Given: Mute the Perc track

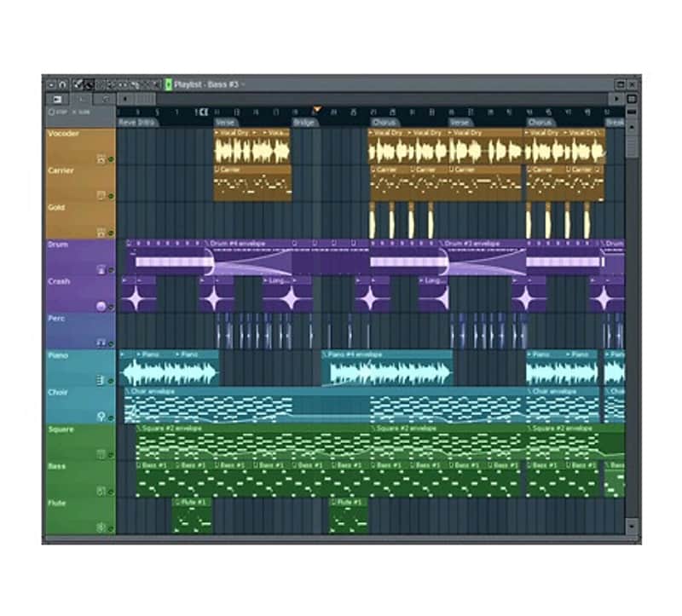Looking at the screenshot, I should (111, 344).
